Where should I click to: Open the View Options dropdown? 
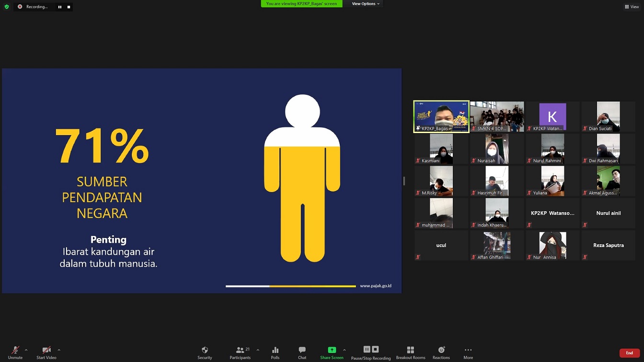pos(366,4)
